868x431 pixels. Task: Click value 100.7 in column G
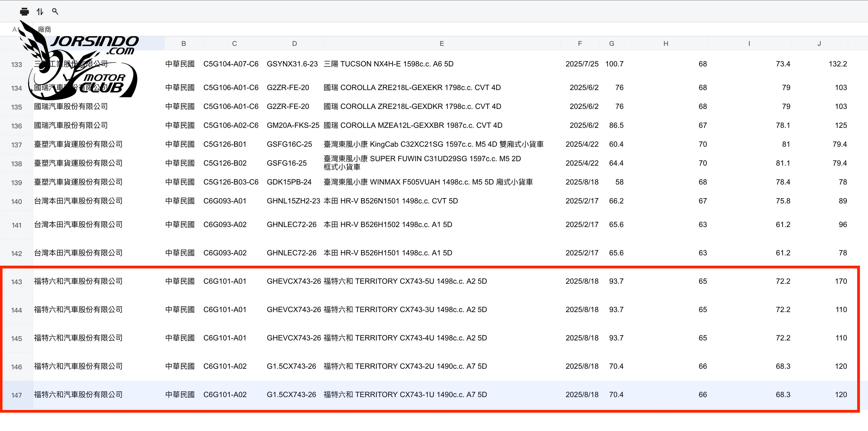click(614, 64)
